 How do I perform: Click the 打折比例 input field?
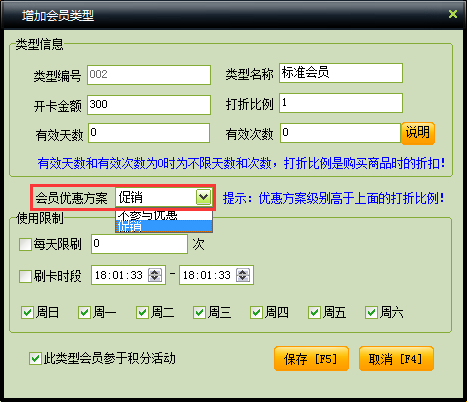pyautogui.click(x=341, y=103)
